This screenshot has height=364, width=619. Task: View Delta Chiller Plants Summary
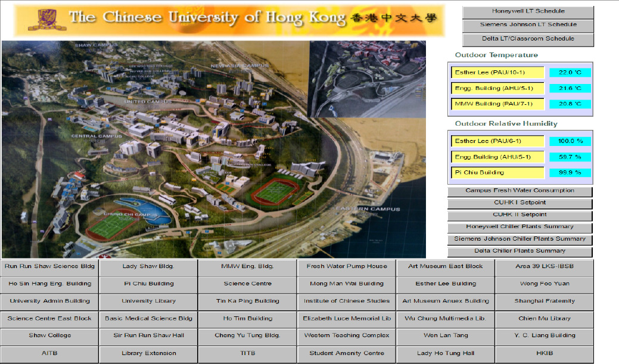pos(520,251)
